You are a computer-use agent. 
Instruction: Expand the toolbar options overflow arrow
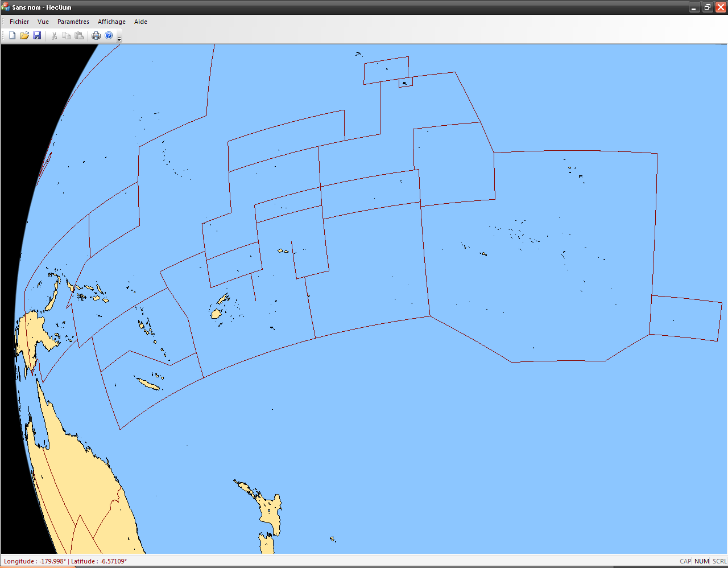[119, 39]
